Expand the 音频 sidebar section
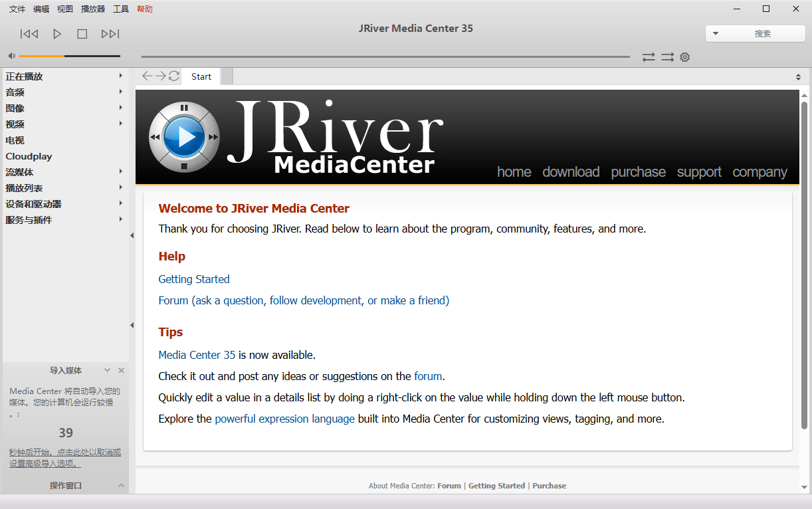 (x=121, y=92)
